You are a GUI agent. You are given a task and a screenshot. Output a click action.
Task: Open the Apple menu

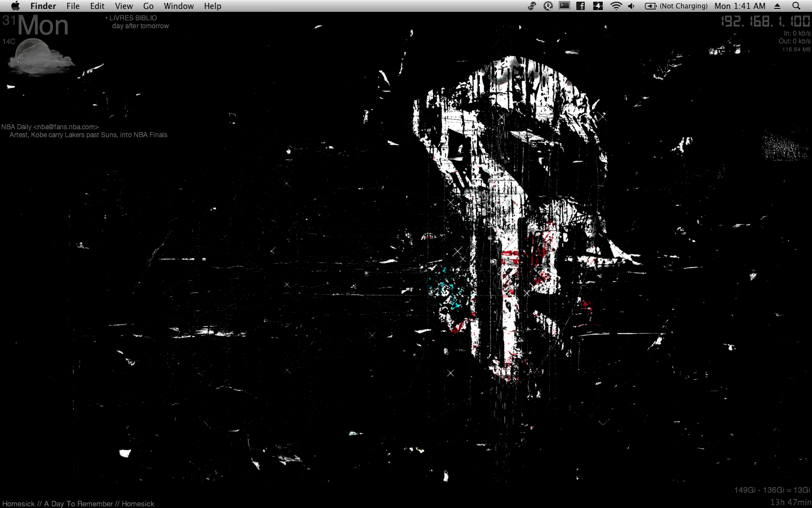15,6
